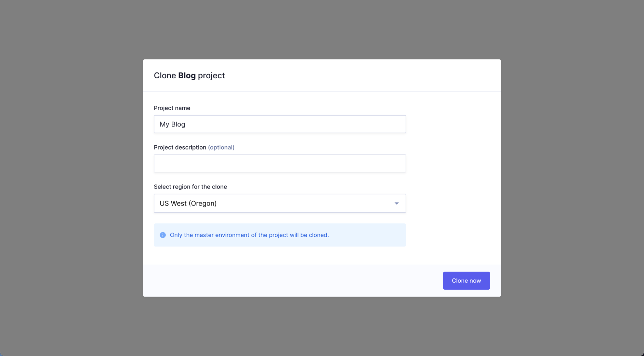Click the word "Clone" in dialog heading
The width and height of the screenshot is (644, 356).
point(165,75)
